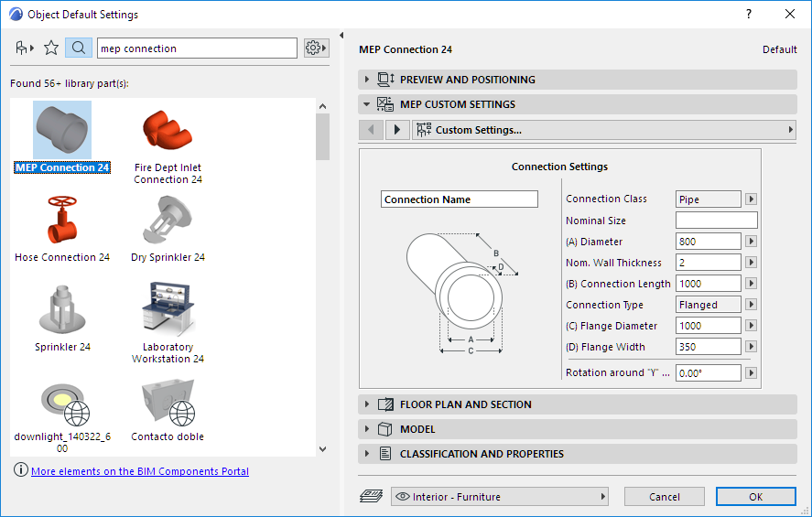Open Connection Class Pipe dropdown
The height and width of the screenshot is (517, 812).
click(708, 199)
